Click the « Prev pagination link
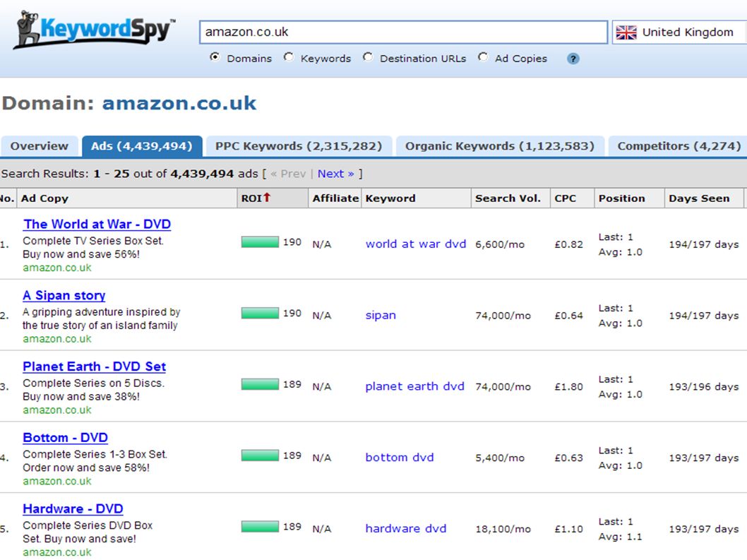Image resolution: width=747 pixels, height=560 pixels. (x=288, y=174)
